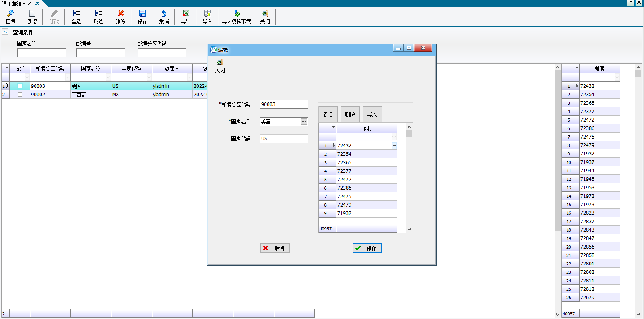
Task: Click the 取消 cancel button
Action: pyautogui.click(x=275, y=248)
